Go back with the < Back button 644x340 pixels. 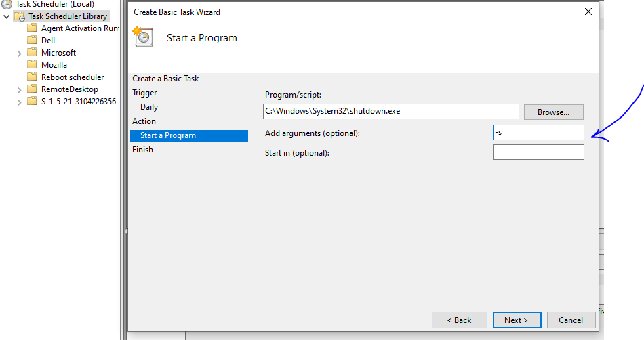(459, 320)
